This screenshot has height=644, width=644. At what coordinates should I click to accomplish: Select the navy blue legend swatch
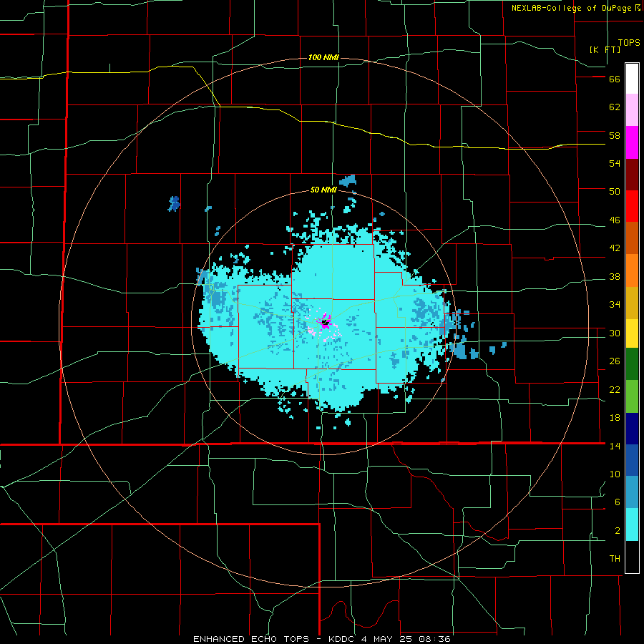pos(632,429)
